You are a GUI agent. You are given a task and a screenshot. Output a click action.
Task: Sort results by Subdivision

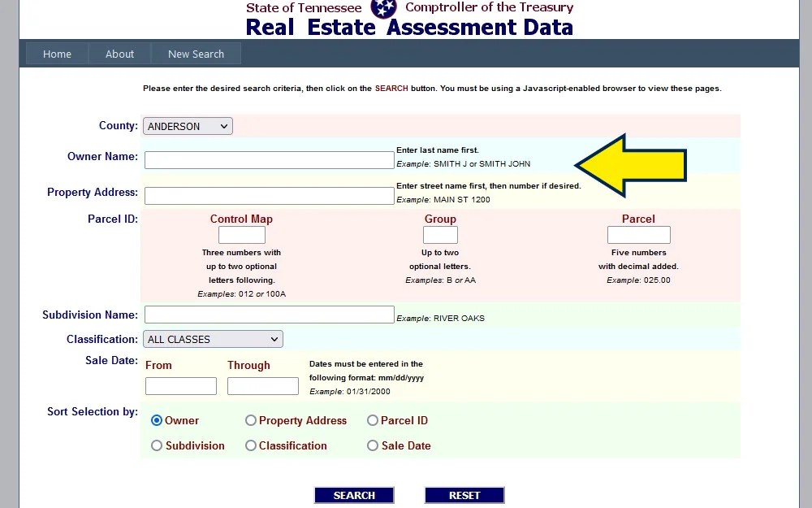pos(156,445)
